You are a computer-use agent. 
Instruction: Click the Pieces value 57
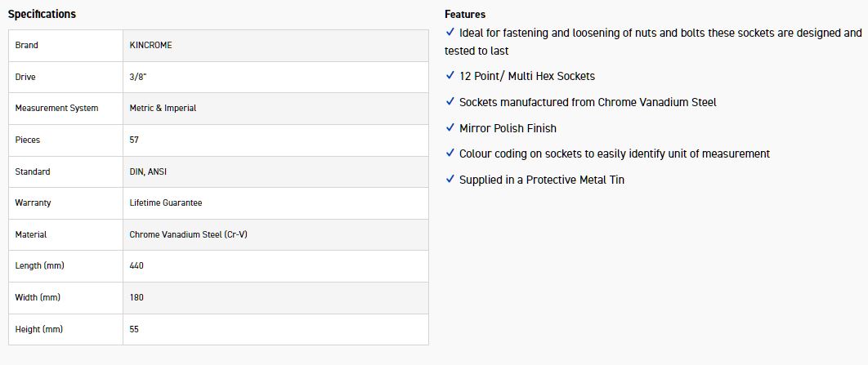coord(134,140)
